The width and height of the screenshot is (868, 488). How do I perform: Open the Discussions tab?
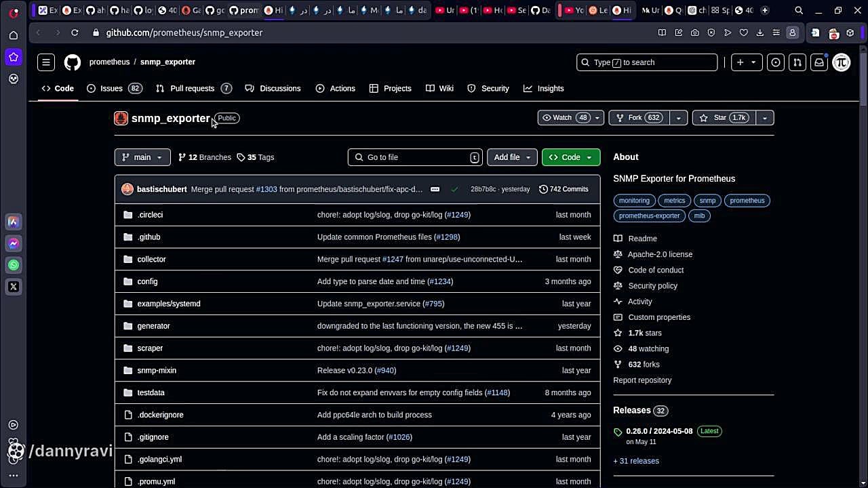coord(273,89)
